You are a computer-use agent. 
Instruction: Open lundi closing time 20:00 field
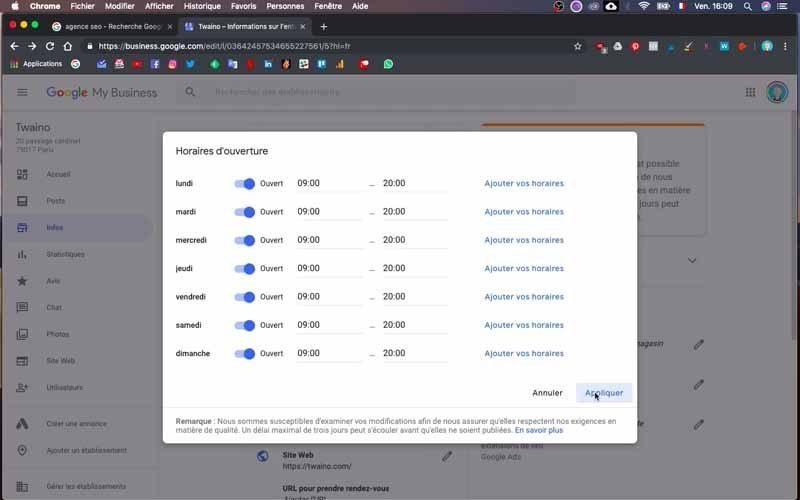tap(415, 184)
